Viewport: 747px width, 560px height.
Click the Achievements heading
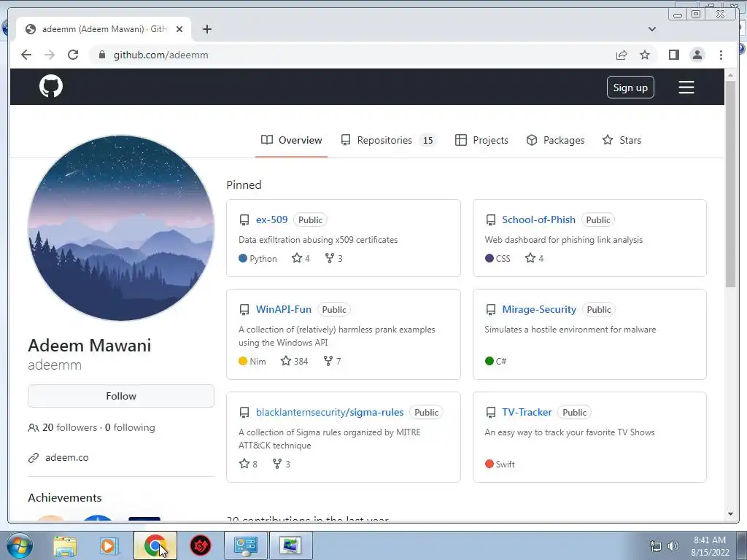point(65,497)
